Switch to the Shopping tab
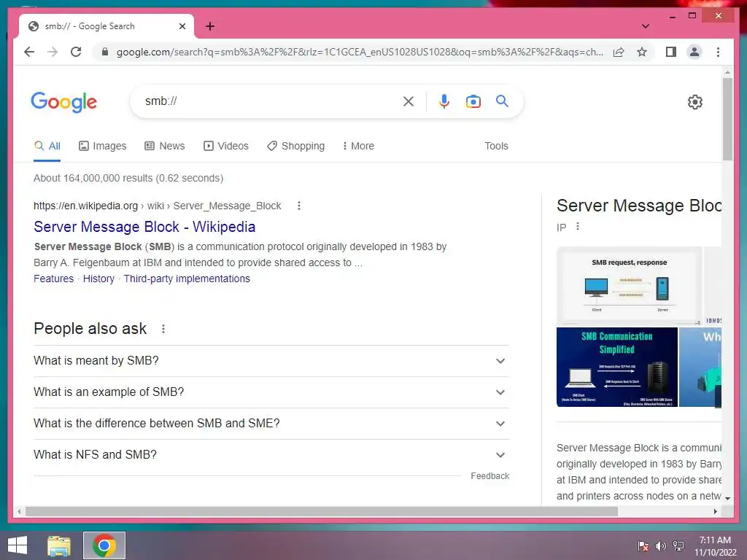 [296, 146]
